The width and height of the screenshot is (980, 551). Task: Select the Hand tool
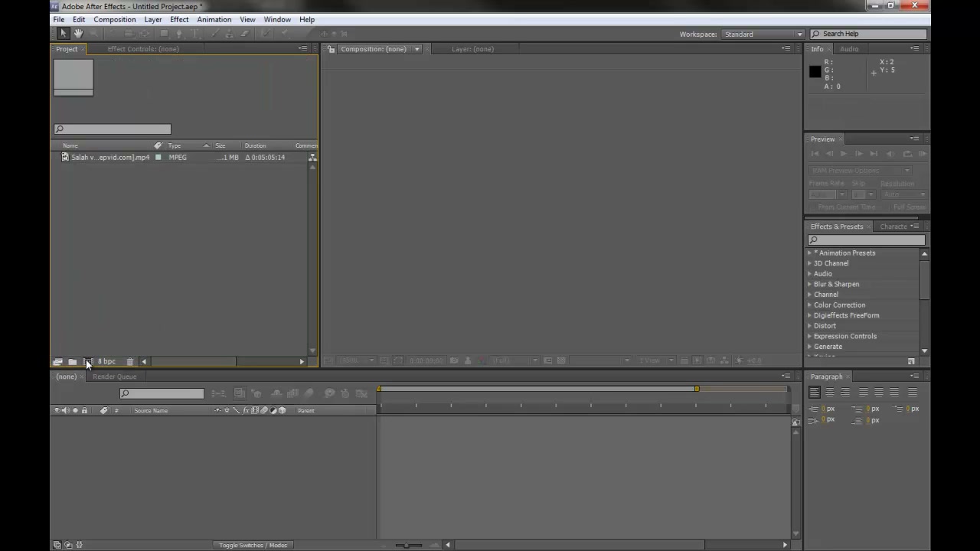click(x=78, y=34)
